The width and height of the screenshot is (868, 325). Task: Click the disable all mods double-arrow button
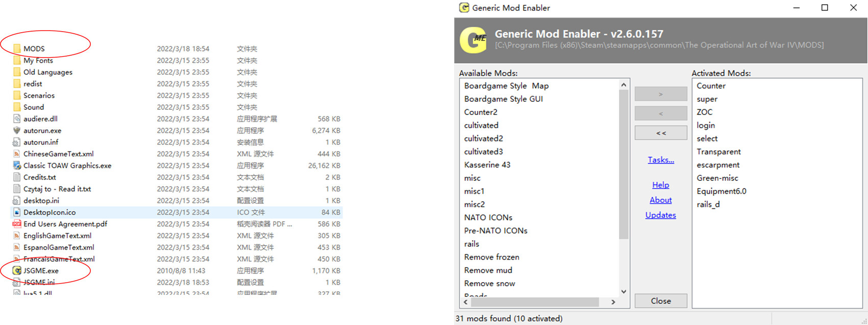[661, 133]
